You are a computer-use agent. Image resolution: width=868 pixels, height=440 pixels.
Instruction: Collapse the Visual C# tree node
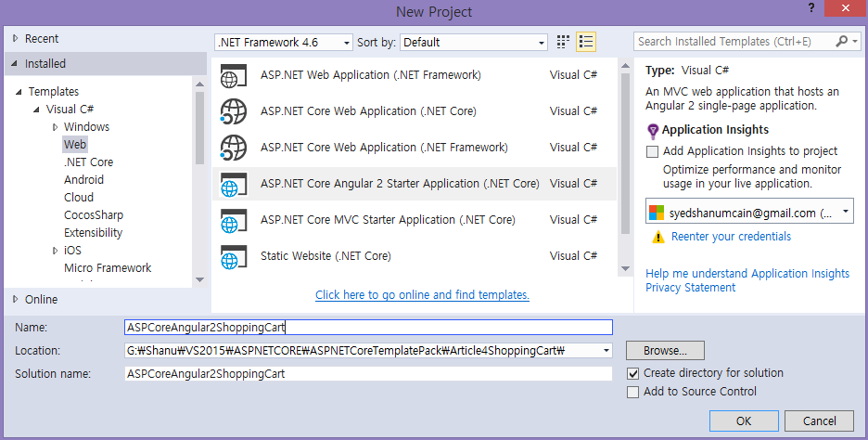coord(36,110)
